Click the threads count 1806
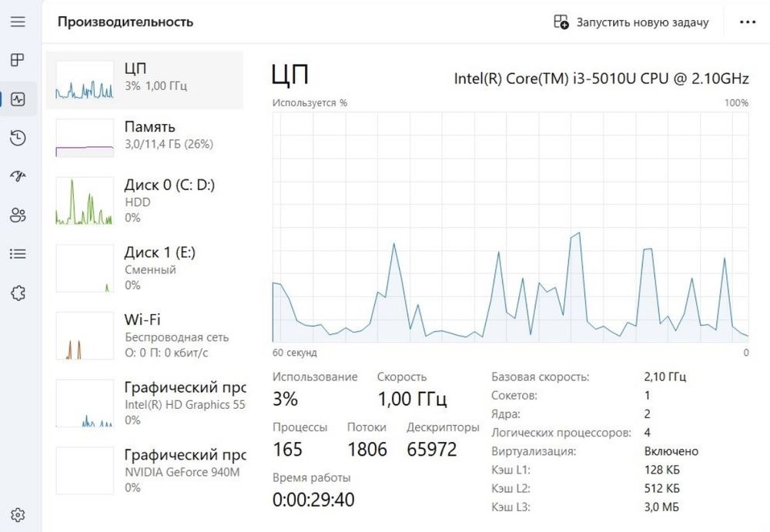 click(x=367, y=449)
